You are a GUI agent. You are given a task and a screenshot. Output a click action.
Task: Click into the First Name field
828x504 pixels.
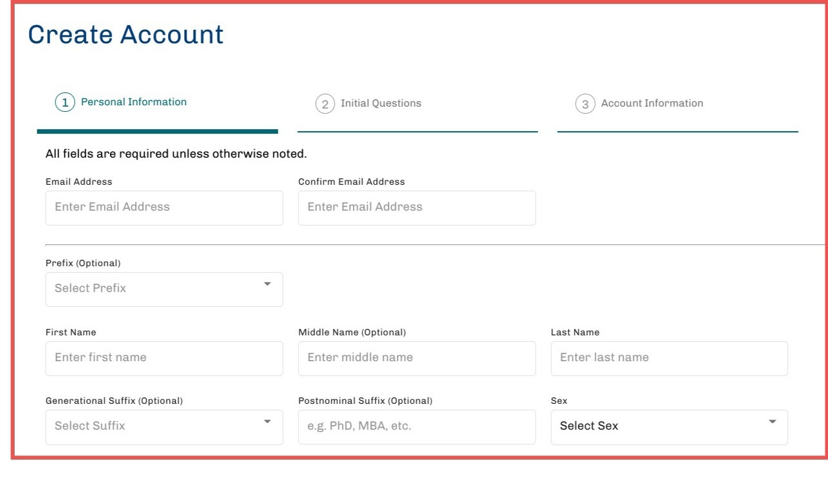[x=164, y=358]
